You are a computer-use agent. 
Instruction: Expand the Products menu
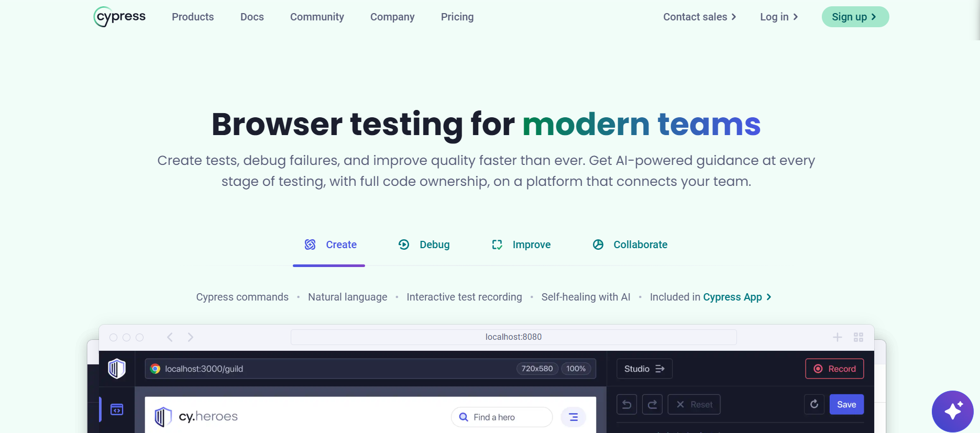[x=193, y=17]
